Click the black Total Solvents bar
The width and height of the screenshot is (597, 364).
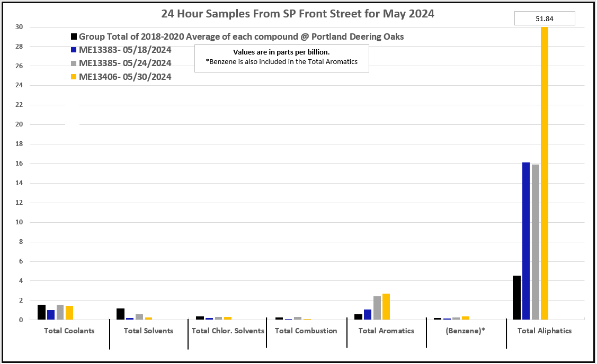(x=120, y=314)
